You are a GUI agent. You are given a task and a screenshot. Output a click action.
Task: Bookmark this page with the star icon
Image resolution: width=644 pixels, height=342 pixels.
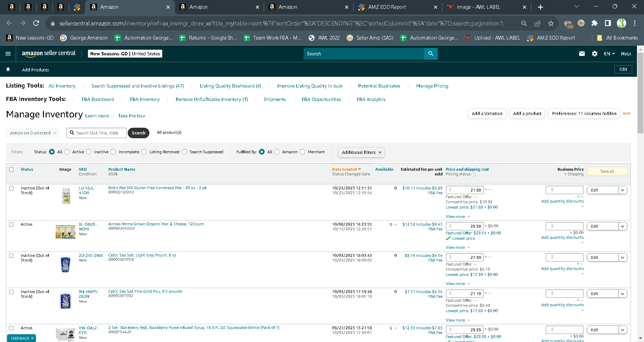pos(551,23)
